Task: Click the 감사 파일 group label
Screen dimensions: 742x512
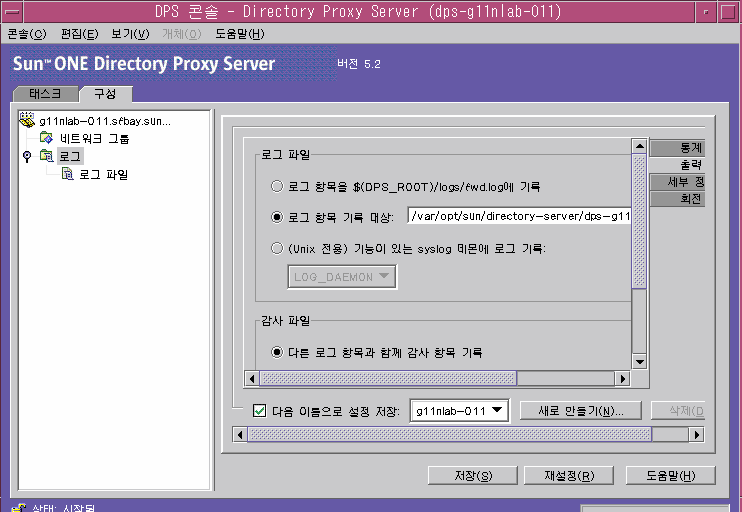Action: pos(285,321)
